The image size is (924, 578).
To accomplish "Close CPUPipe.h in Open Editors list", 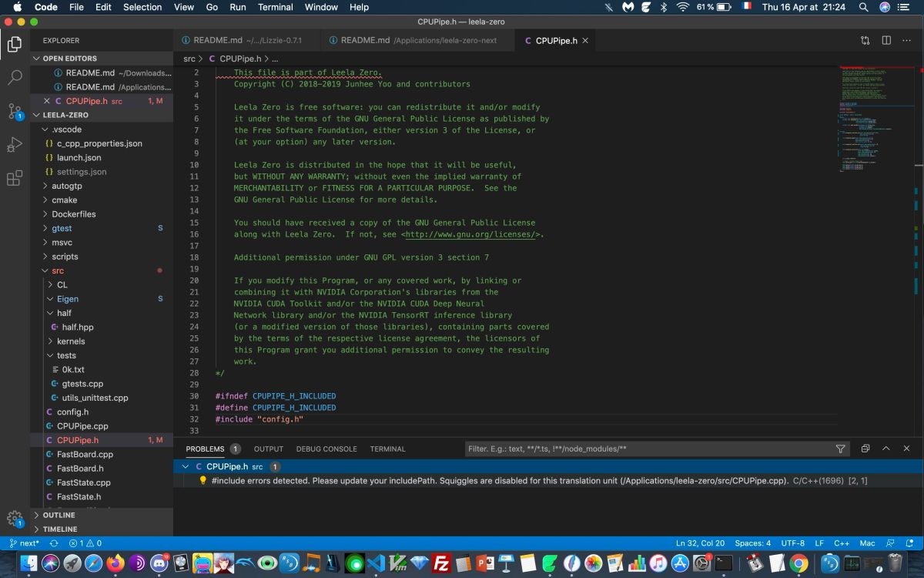I will 47,101.
